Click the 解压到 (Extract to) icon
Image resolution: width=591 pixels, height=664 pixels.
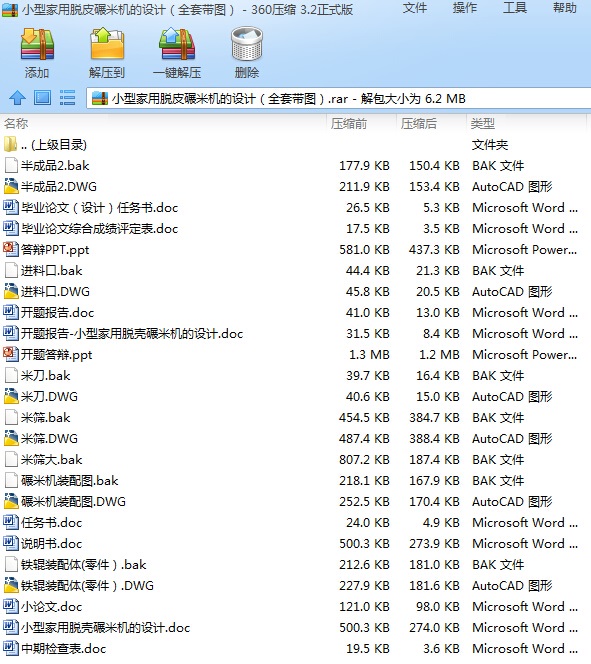(x=107, y=44)
